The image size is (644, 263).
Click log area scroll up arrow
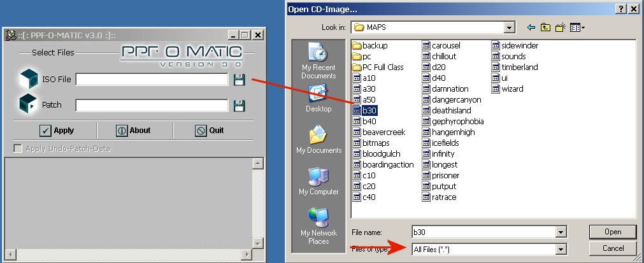pos(257,164)
